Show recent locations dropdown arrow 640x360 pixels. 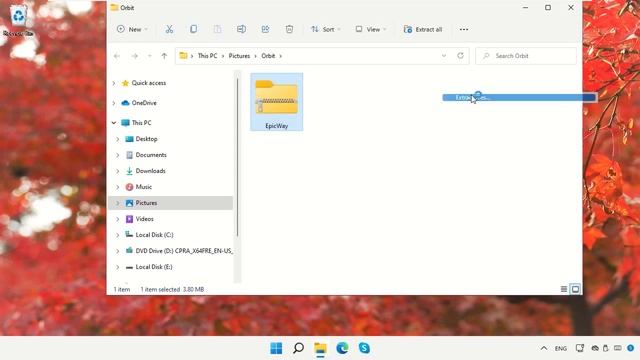tap(149, 56)
